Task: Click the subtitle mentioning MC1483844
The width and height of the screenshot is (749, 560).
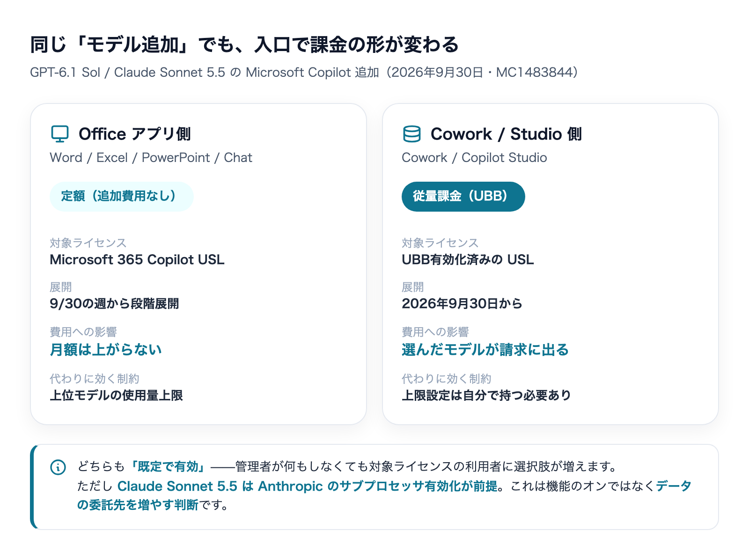Action: point(304,72)
